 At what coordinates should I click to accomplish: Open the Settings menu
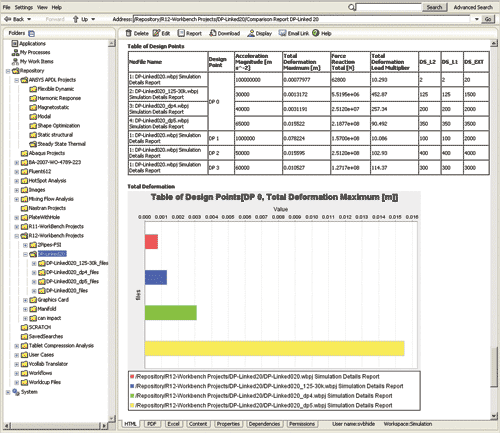coord(24,7)
